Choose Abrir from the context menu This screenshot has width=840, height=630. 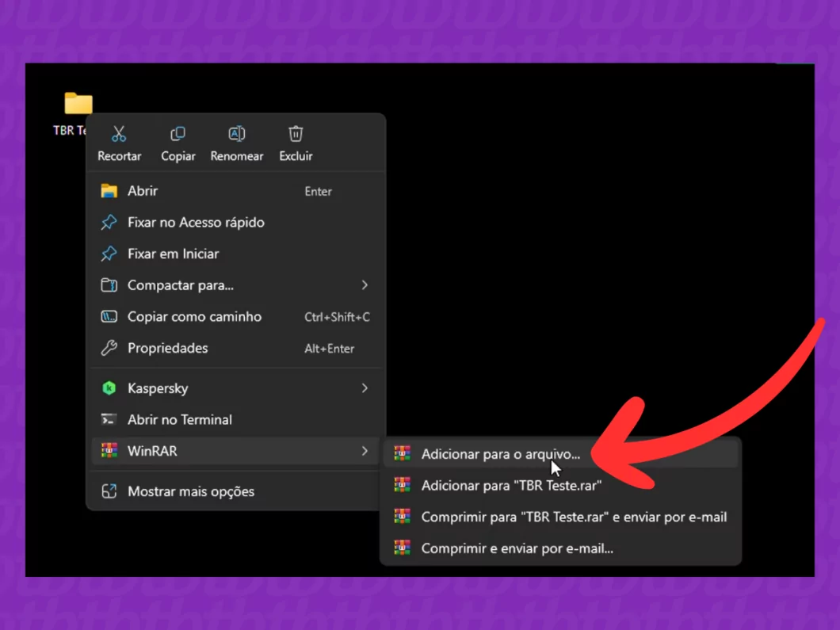(235, 191)
